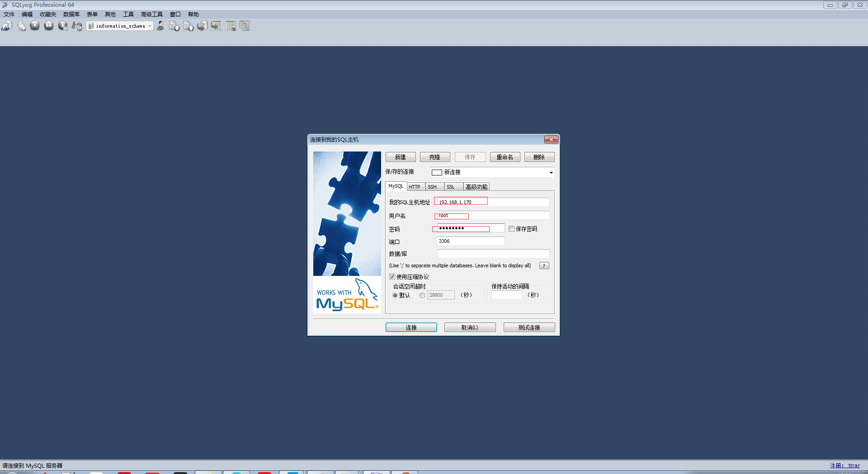Image resolution: width=868 pixels, height=474 pixels.
Task: Click the connection color swatch box
Action: click(437, 172)
